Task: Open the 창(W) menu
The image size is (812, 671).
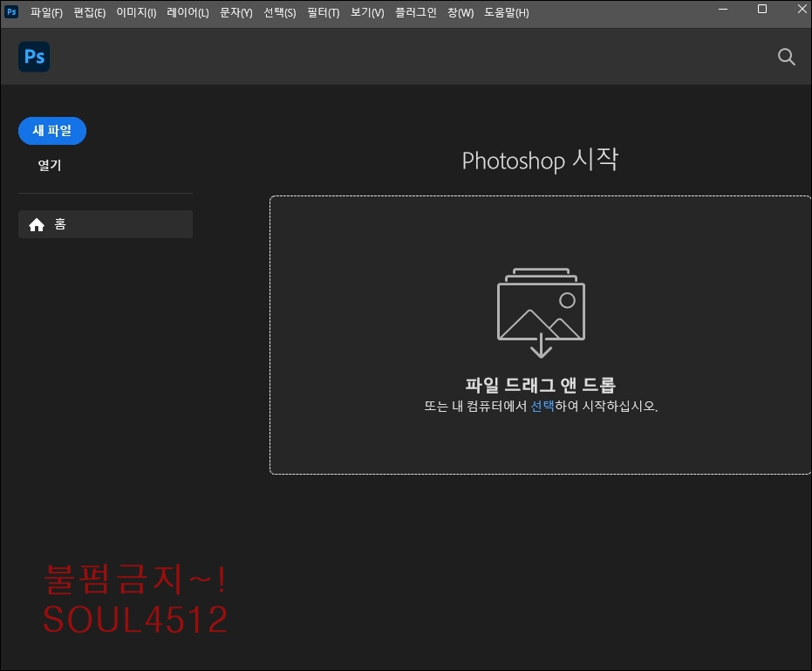Action: pos(461,13)
